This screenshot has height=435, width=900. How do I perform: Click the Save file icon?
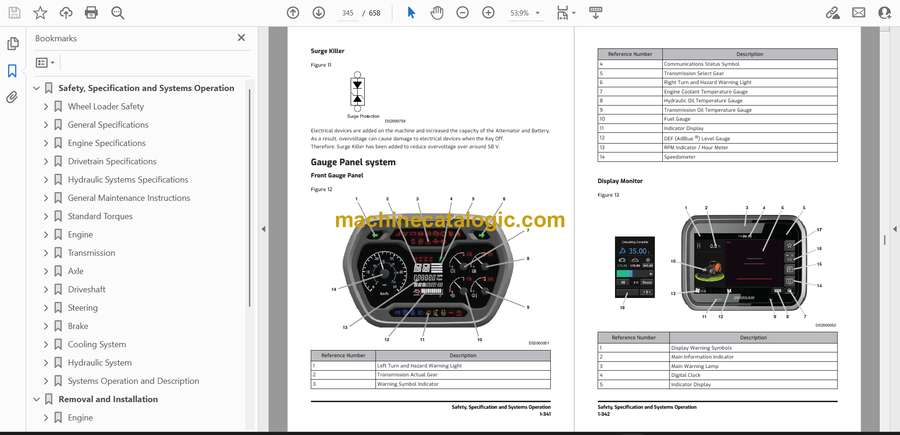click(x=14, y=13)
